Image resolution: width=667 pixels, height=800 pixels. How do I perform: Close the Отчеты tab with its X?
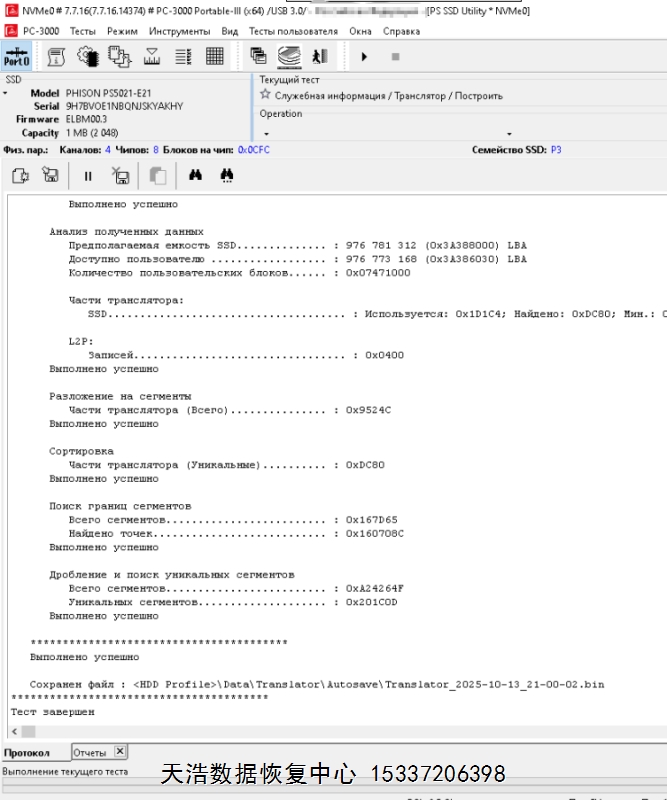[x=119, y=751]
